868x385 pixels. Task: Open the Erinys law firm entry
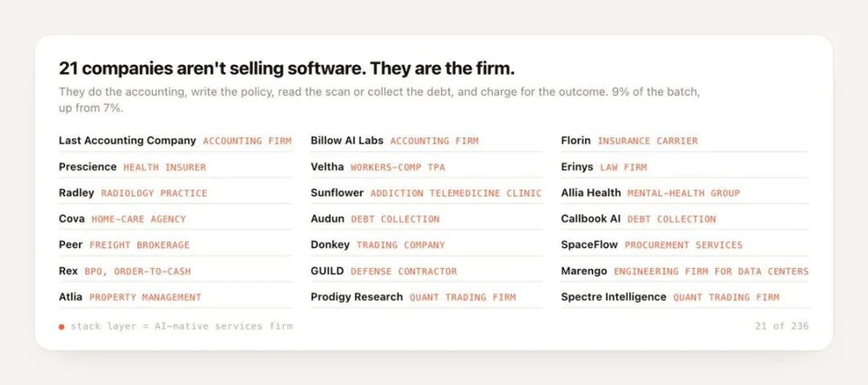(x=685, y=166)
